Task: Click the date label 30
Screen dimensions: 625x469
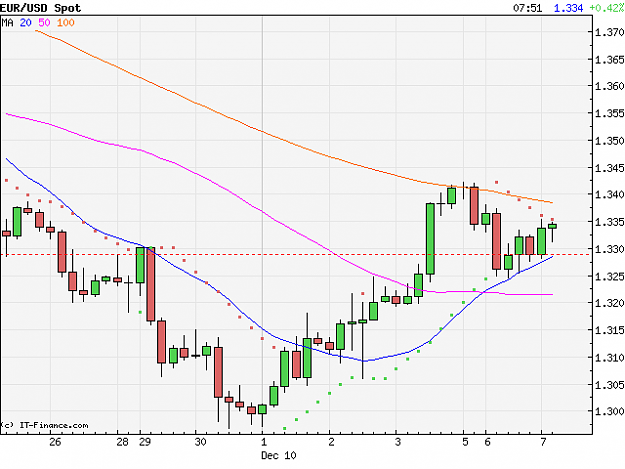Action: coord(200,442)
